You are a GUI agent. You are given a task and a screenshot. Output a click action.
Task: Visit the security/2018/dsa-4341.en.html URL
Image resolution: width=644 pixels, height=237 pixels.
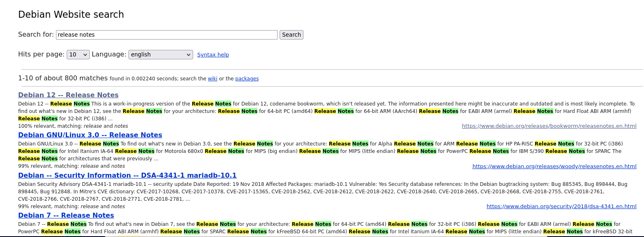click(562, 206)
